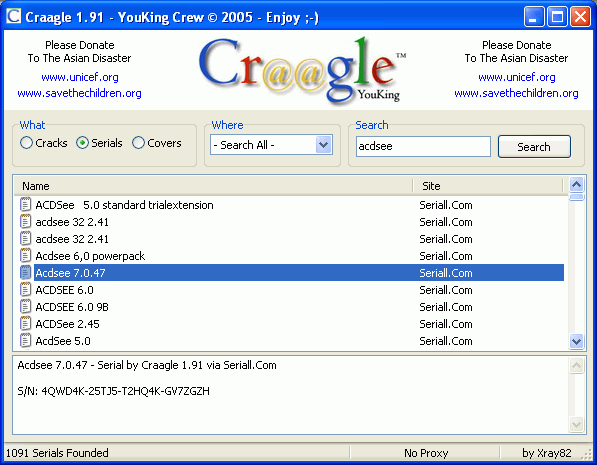This screenshot has height=465, width=597.
Task: Click the document icon beside AcdSee 5.0
Action: point(25,340)
